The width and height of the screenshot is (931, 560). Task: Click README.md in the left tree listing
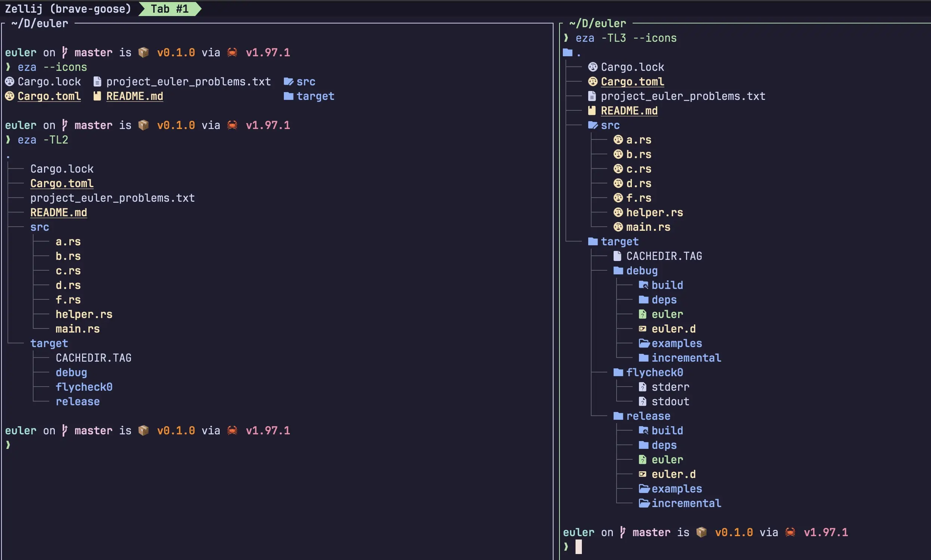tap(59, 213)
